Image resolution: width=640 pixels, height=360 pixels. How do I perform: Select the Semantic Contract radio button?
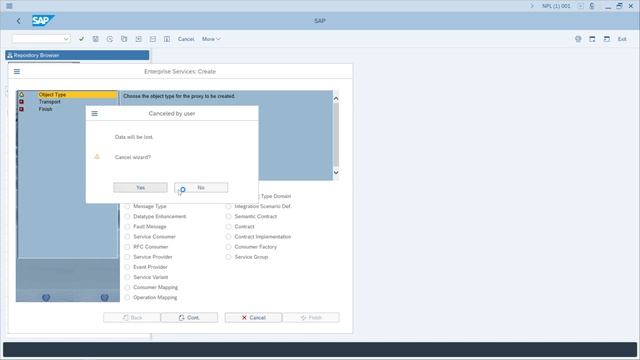click(x=229, y=216)
